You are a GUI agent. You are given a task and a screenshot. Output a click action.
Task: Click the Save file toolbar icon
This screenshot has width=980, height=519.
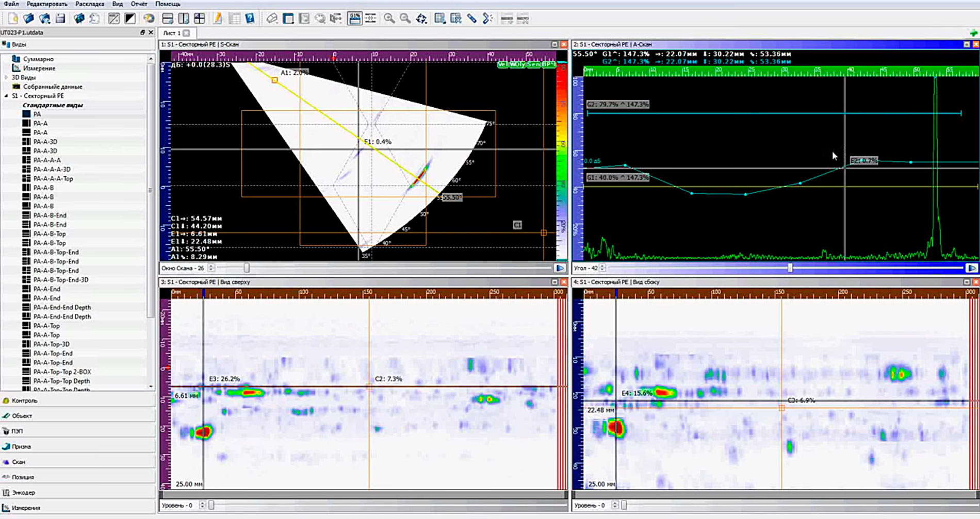click(x=60, y=19)
